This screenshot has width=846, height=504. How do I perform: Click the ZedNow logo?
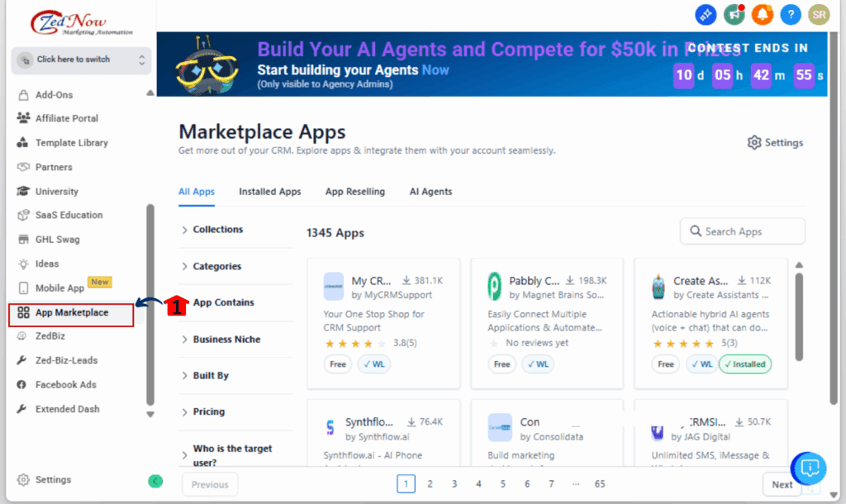pos(81,22)
